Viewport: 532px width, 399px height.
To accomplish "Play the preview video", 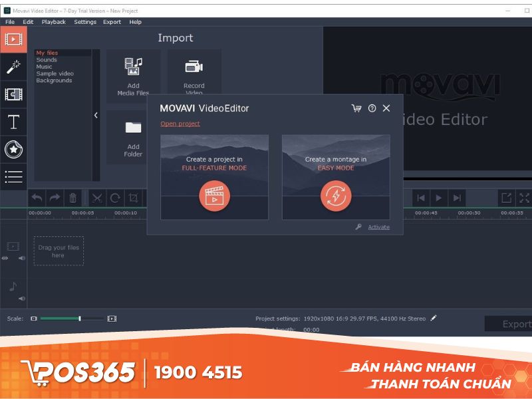I will [x=439, y=198].
